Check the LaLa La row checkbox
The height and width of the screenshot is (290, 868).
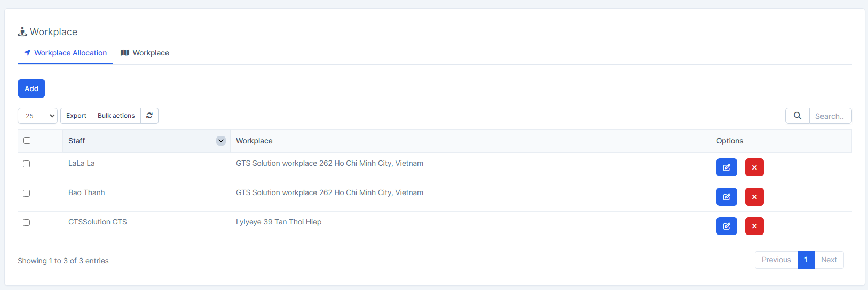click(27, 164)
